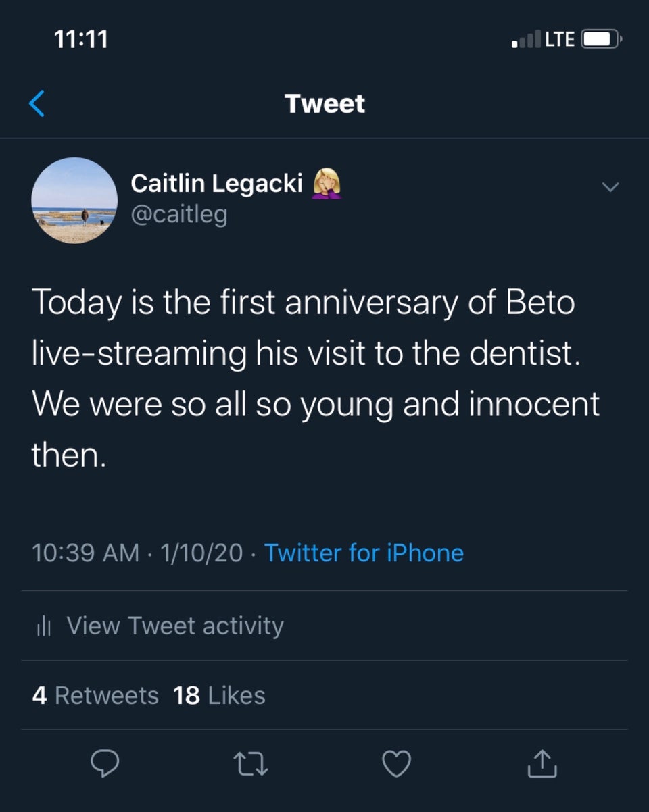The width and height of the screenshot is (649, 812).
Task: Like the tweet with heart icon
Action: tap(397, 764)
